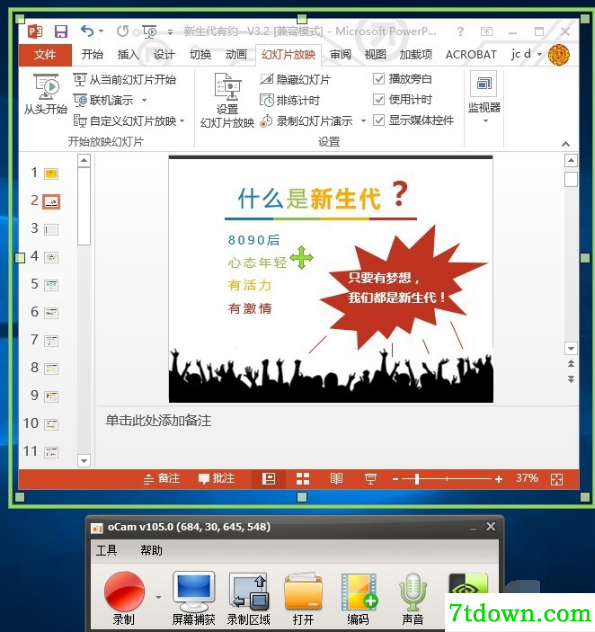Click 批注 Comments button in status bar
The image size is (595, 632).
[217, 478]
